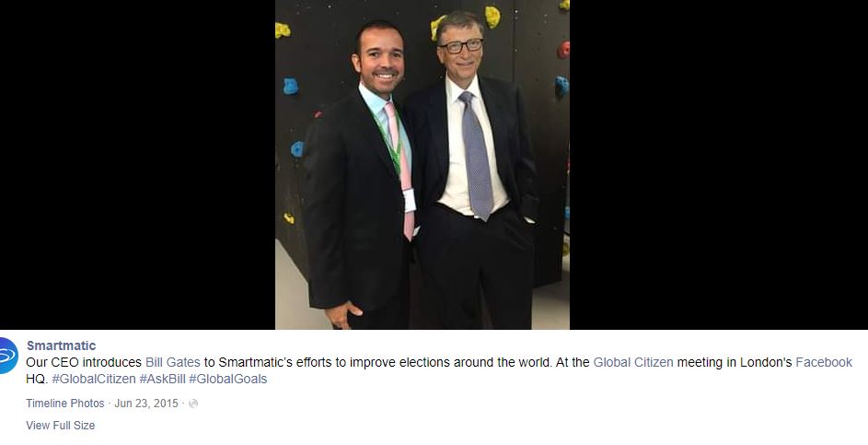Click the white name badge on the lanyard

[x=409, y=201]
